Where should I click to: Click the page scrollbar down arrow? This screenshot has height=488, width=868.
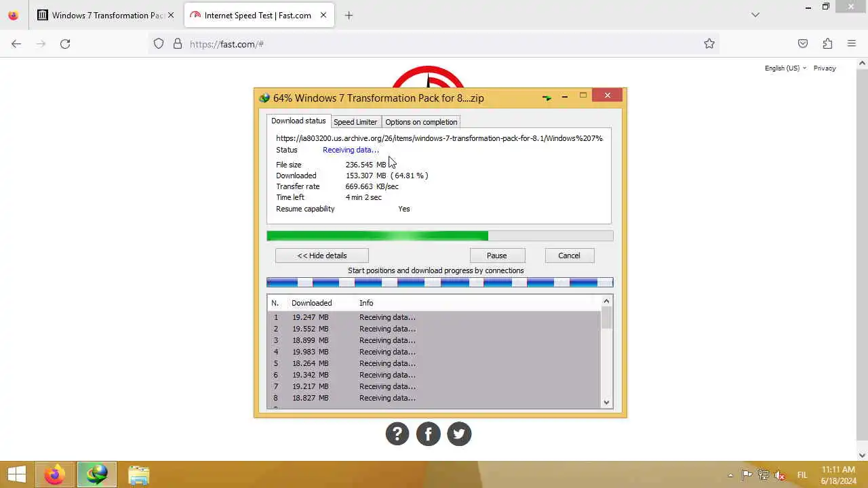[x=862, y=455]
